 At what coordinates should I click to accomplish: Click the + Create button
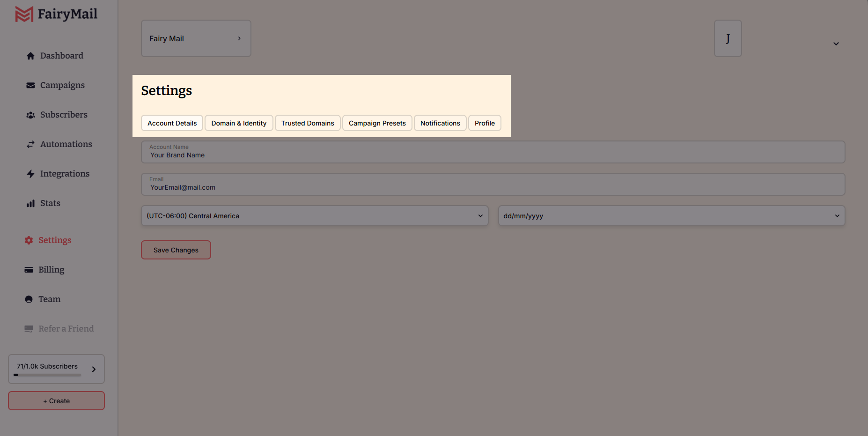point(56,401)
